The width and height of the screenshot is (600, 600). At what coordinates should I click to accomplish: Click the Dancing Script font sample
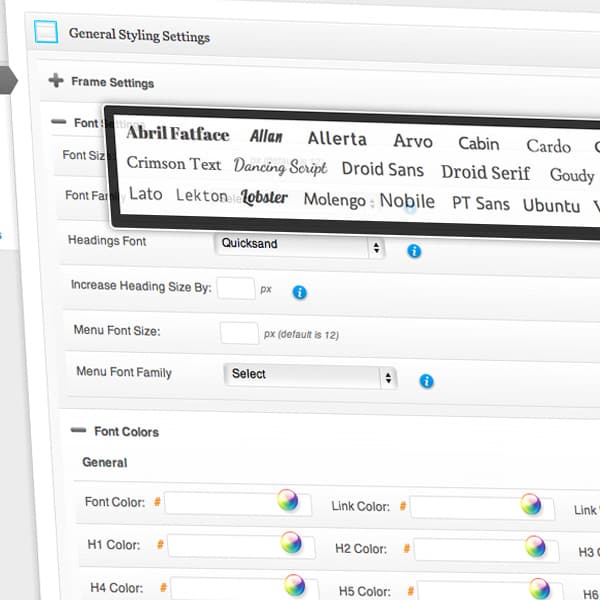point(280,167)
